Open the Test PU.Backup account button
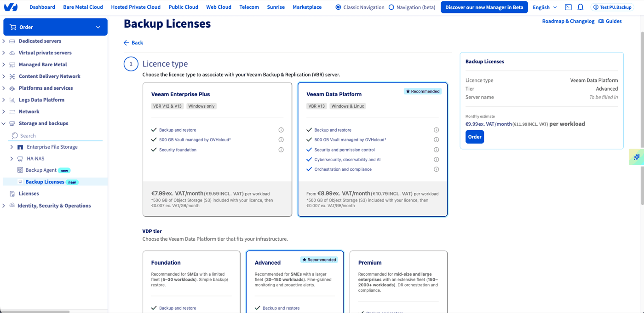Viewport: 644px width, 313px height. 612,7
